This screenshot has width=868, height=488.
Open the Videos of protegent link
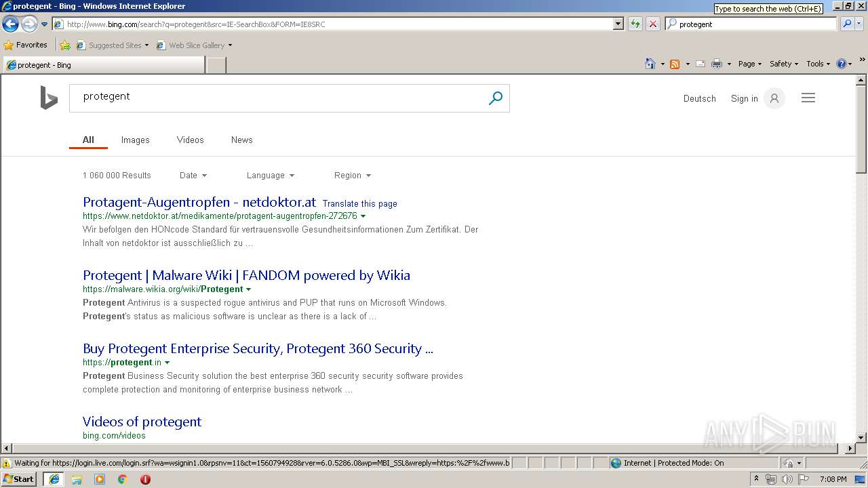pyautogui.click(x=142, y=422)
